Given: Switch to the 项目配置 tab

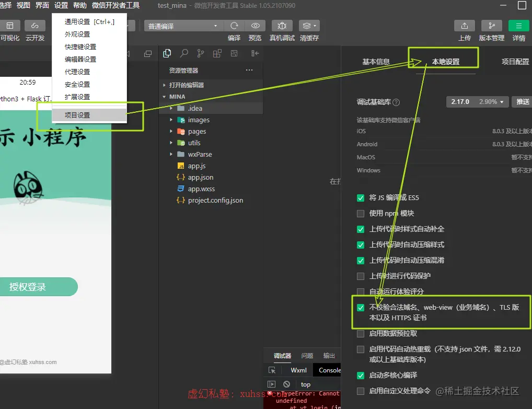Looking at the screenshot, I should click(x=515, y=62).
